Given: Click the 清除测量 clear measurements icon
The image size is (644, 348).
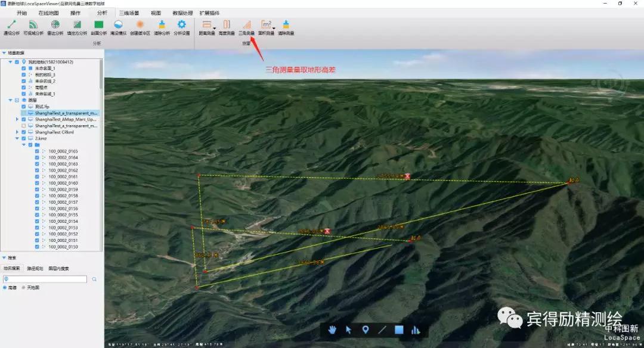Looking at the screenshot, I should (x=286, y=27).
